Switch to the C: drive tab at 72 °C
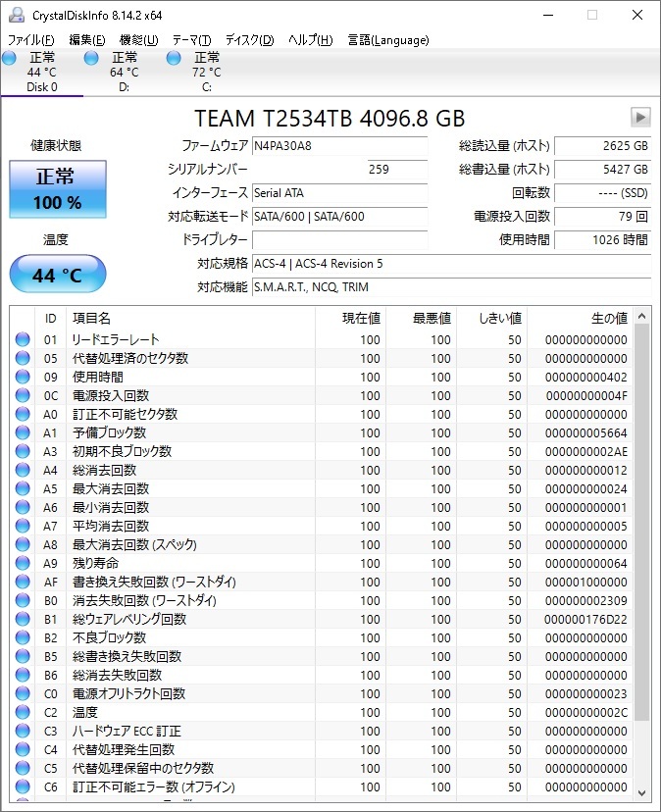Viewport: 661px width, 812px height. click(207, 73)
